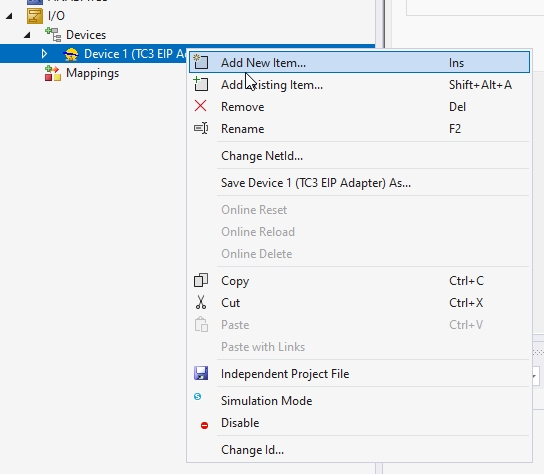This screenshot has width=544, height=474.
Task: Click the Ctrl+C shortcut text
Action: [466, 281]
